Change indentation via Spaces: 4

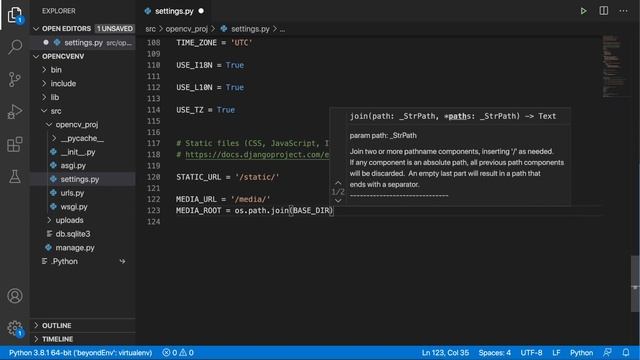(x=494, y=352)
